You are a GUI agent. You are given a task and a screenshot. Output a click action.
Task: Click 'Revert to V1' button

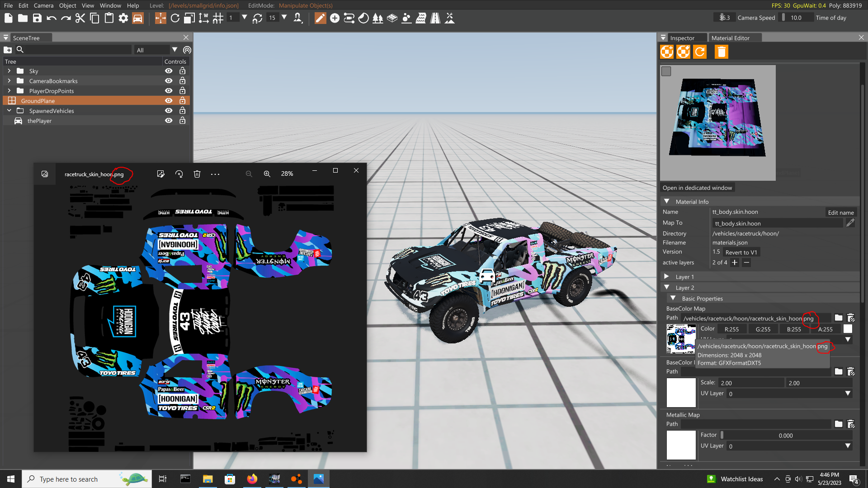coord(741,252)
